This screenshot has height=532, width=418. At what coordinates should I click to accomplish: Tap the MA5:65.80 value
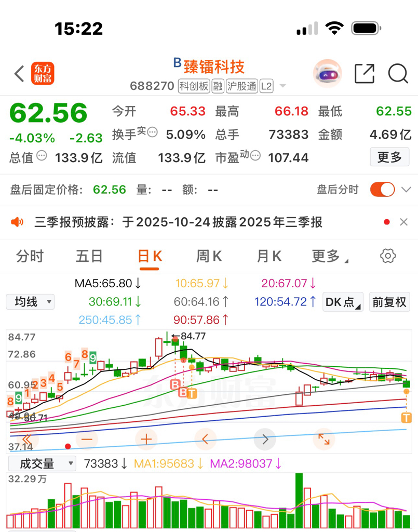coord(108,283)
